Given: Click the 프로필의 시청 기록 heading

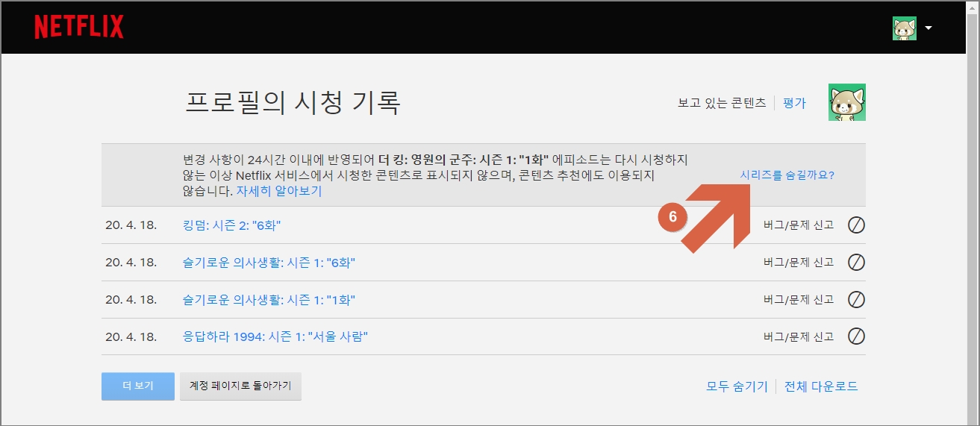Looking at the screenshot, I should (x=293, y=102).
